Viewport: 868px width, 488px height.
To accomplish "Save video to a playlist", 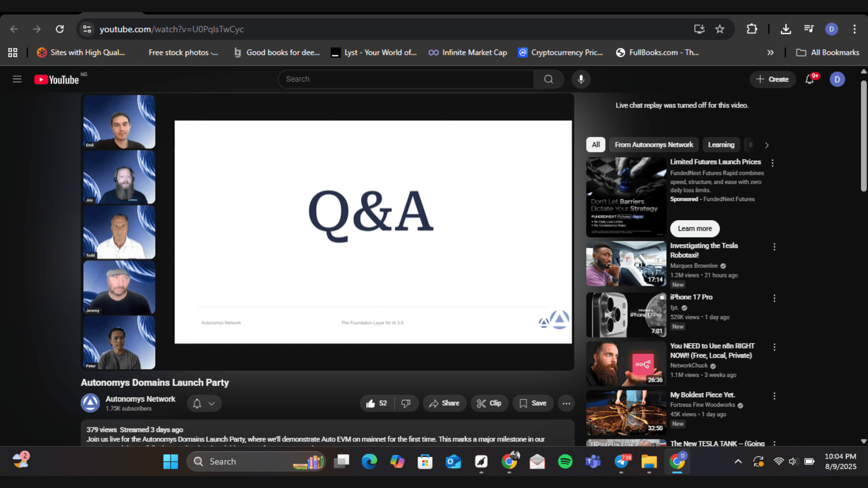I will click(533, 403).
